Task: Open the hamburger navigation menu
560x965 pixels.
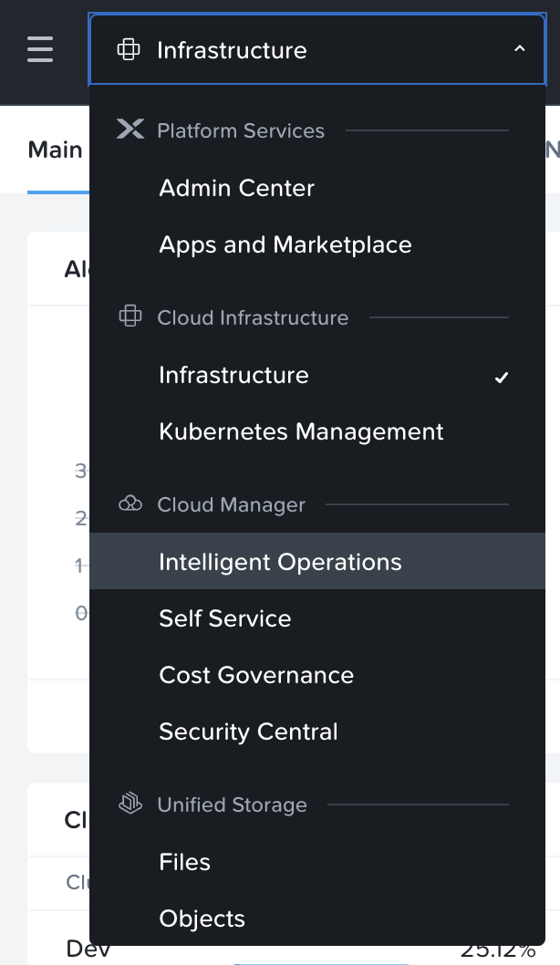Action: pyautogui.click(x=40, y=49)
